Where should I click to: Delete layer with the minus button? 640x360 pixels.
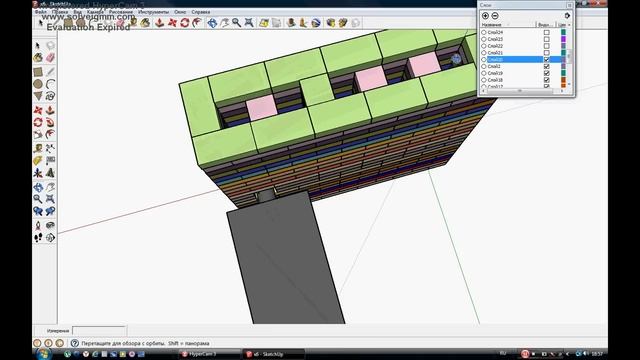495,16
